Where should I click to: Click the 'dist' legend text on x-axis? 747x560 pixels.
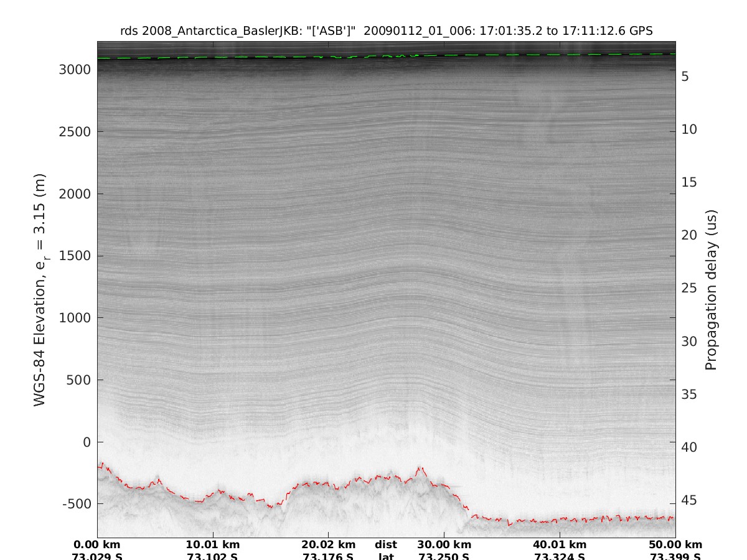pyautogui.click(x=386, y=544)
